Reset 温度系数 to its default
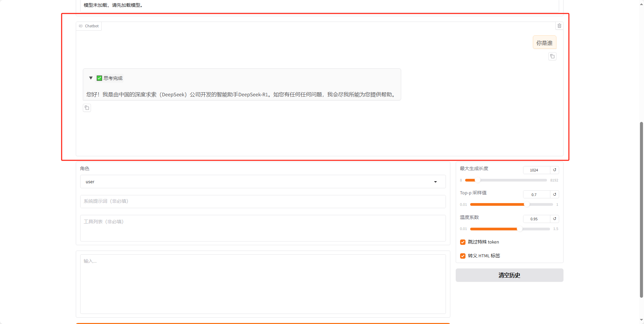This screenshot has height=324, width=644. point(554,219)
